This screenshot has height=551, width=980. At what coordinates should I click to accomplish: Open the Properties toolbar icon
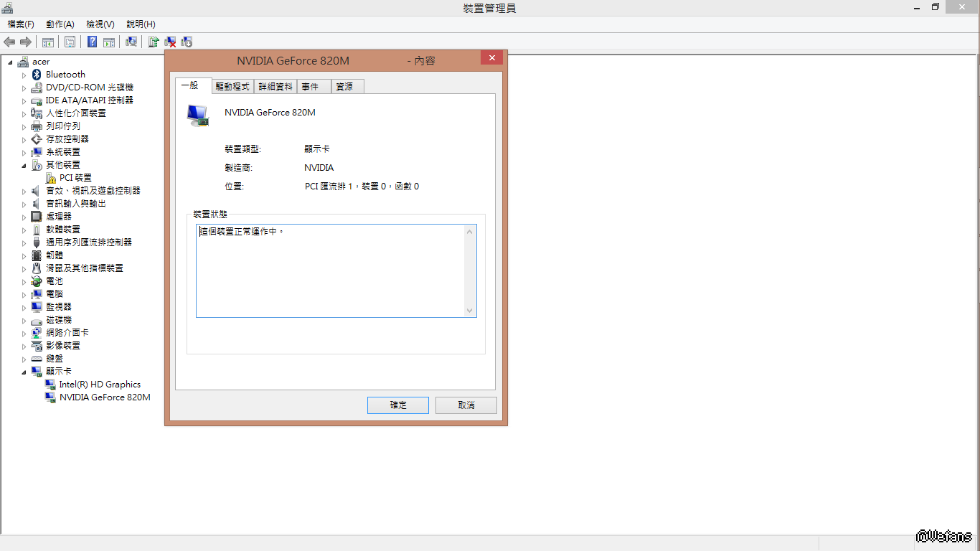pos(70,42)
